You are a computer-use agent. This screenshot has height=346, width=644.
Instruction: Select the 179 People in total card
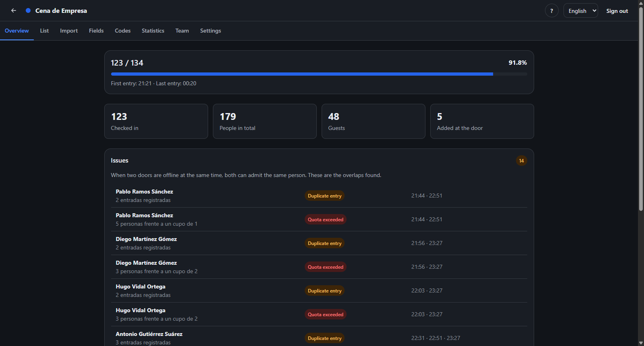[x=265, y=121]
